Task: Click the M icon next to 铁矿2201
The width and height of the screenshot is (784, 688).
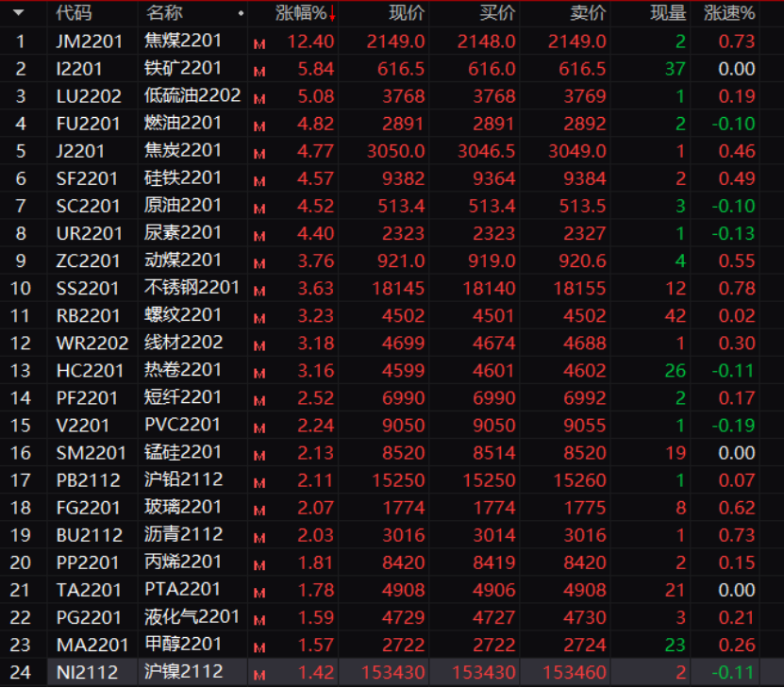Action: [x=259, y=71]
